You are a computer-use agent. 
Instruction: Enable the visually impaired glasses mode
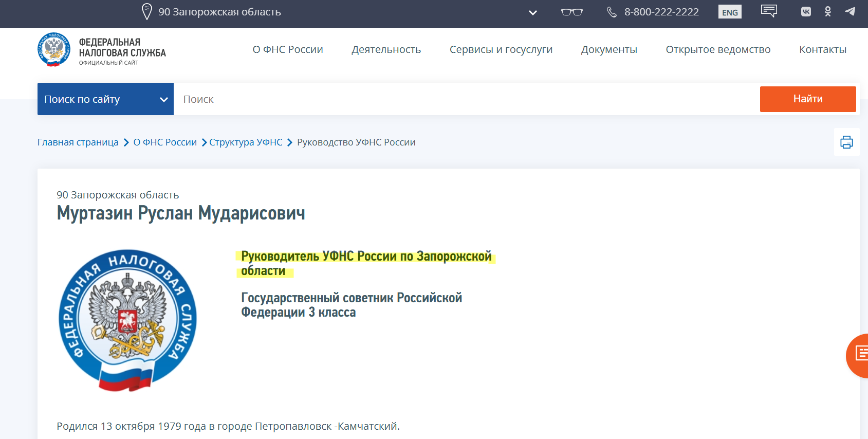click(x=572, y=12)
